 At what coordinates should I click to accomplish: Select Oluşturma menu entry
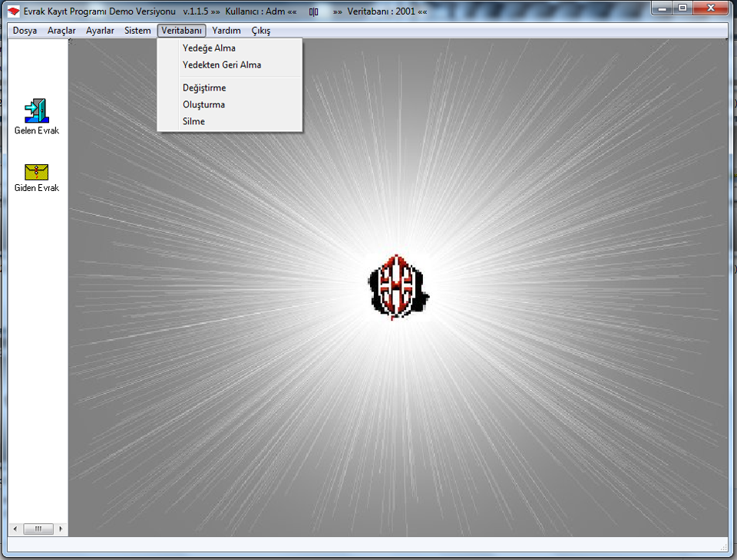pyautogui.click(x=230, y=104)
